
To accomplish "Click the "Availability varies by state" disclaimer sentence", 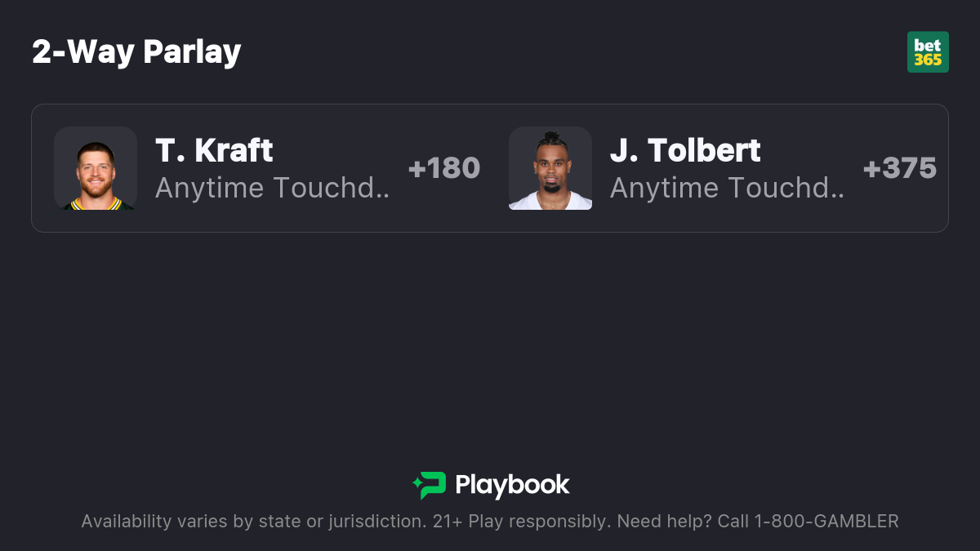I will [x=252, y=522].
